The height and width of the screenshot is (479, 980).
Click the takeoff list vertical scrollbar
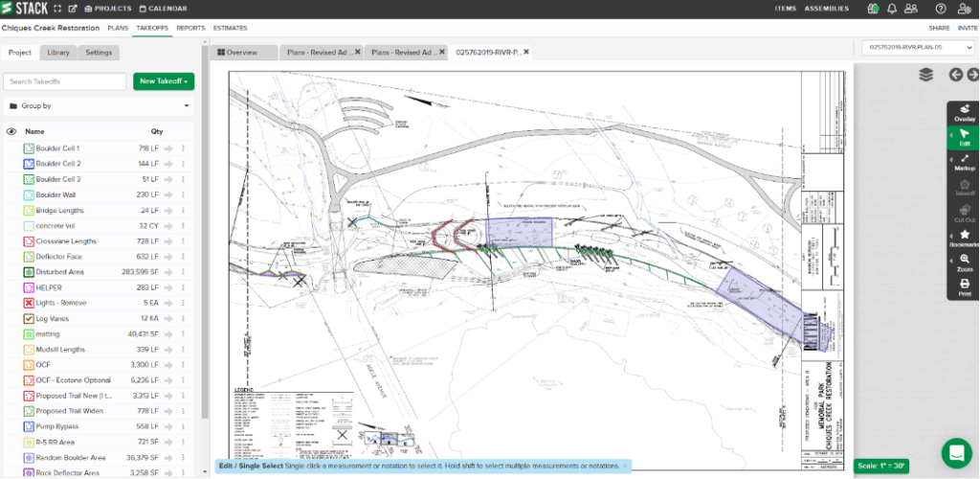(x=205, y=232)
